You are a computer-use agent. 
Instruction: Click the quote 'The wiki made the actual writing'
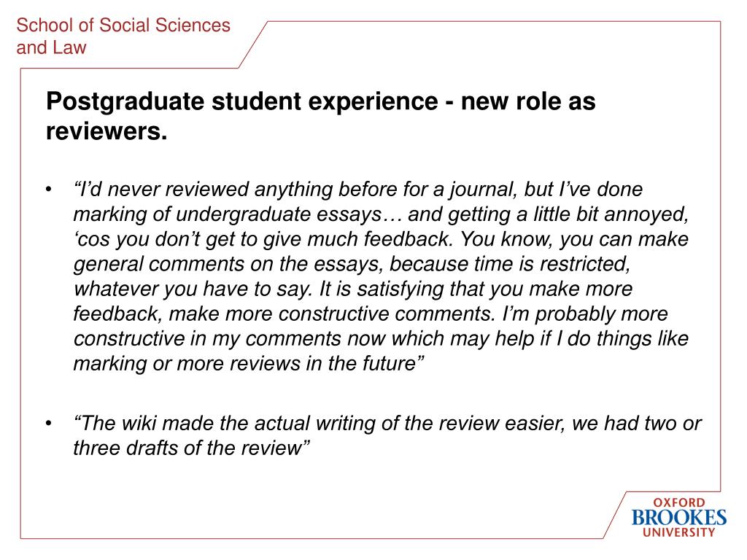click(x=387, y=424)
